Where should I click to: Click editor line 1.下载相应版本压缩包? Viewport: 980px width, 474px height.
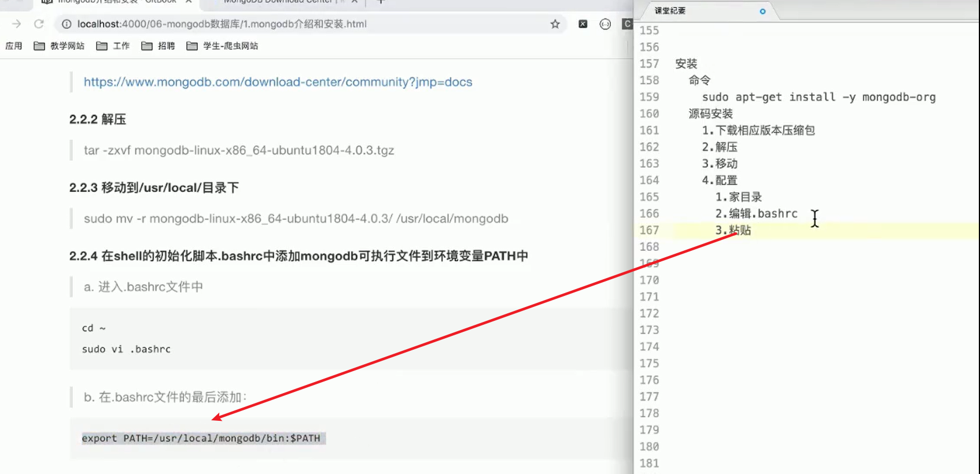[758, 131]
